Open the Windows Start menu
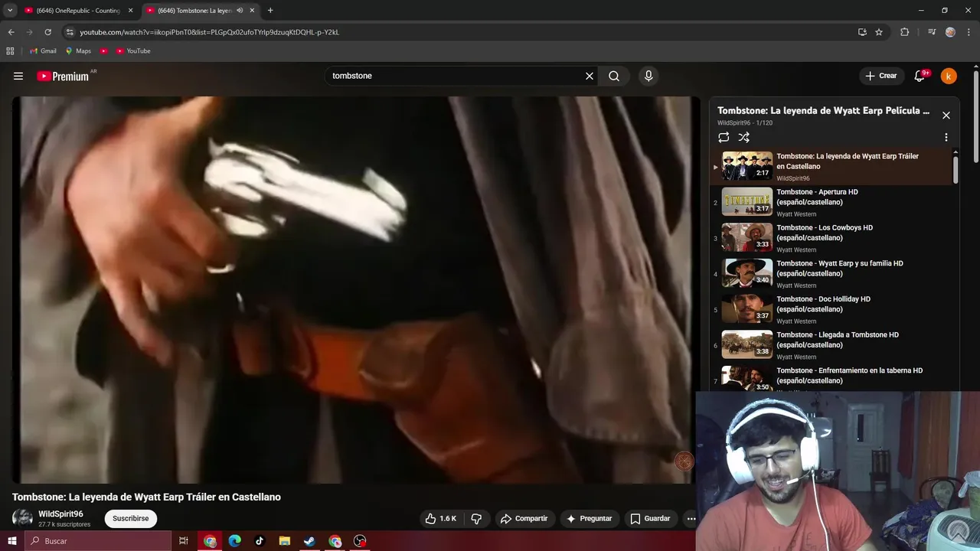980x551 pixels. tap(11, 541)
